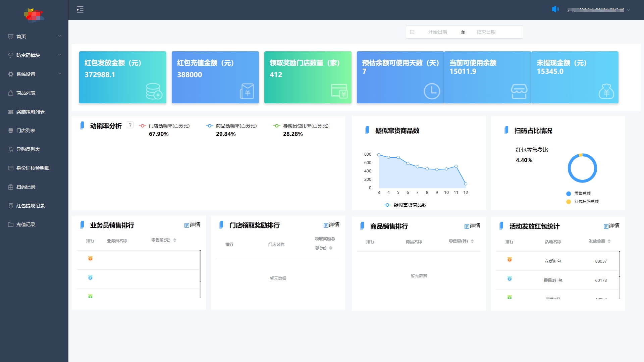
Task: Toggle the 零售总额 donut legend item
Action: coord(579,194)
